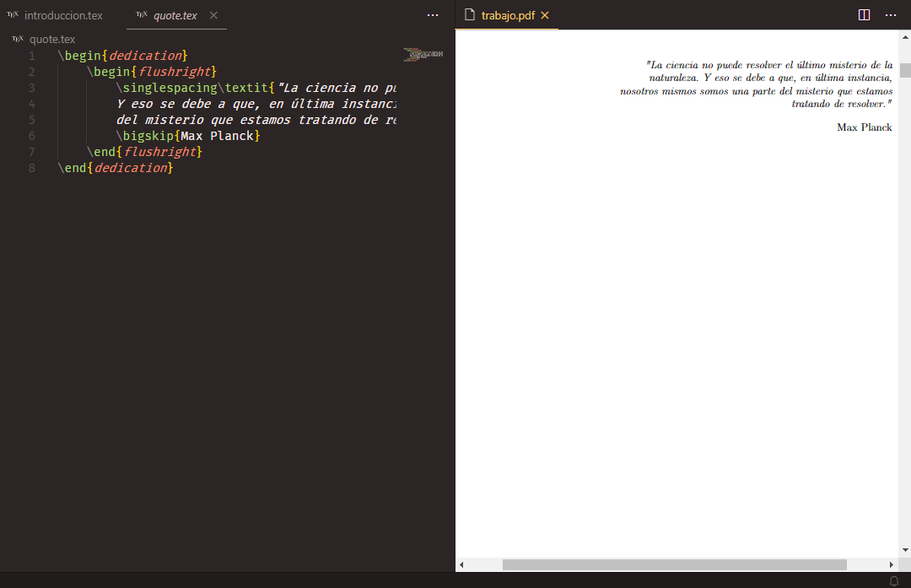Open the More Actions ellipsis above trabajo.pdf
The width and height of the screenshot is (911, 588).
pyautogui.click(x=891, y=14)
